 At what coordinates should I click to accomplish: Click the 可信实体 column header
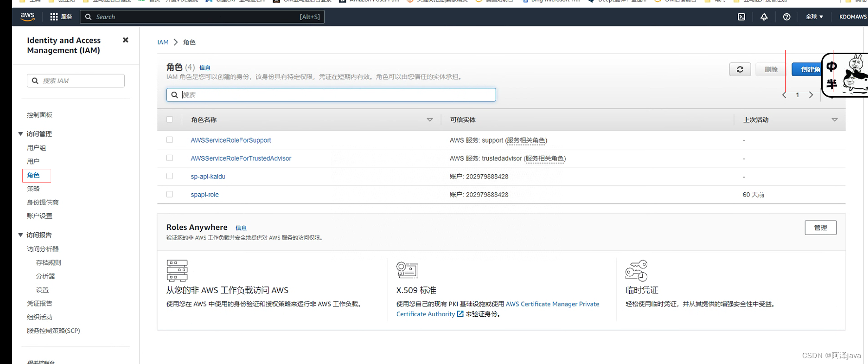pyautogui.click(x=463, y=120)
